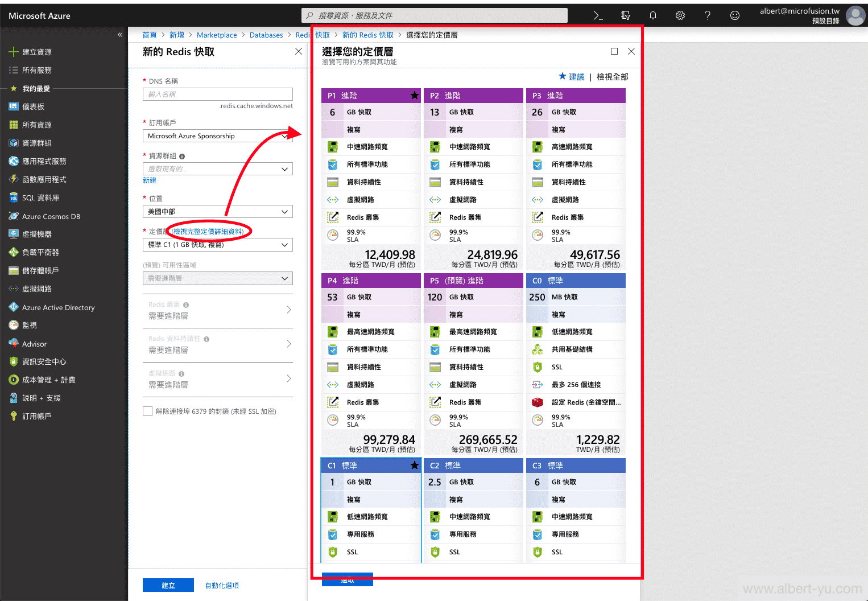
Task: Go to Marketplace breadcrumb
Action: (x=217, y=35)
